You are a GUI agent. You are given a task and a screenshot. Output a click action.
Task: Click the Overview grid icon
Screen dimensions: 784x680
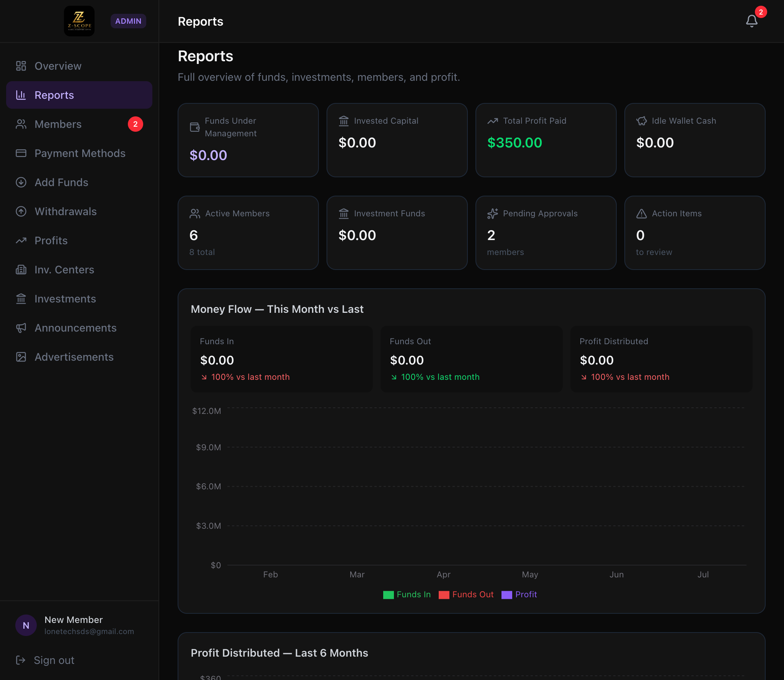coord(21,66)
